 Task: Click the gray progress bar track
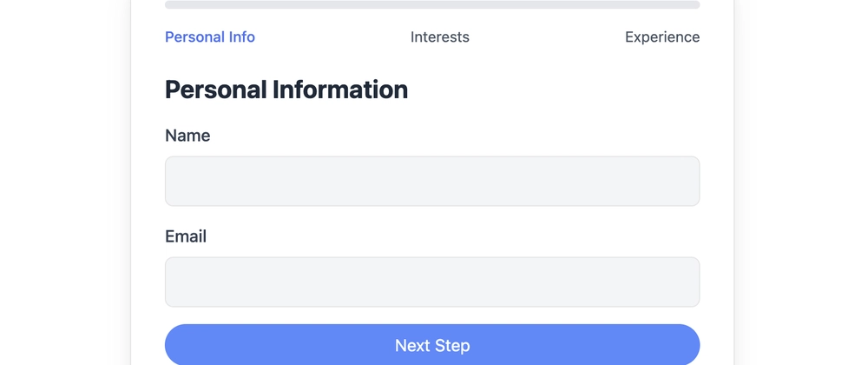(432, 4)
